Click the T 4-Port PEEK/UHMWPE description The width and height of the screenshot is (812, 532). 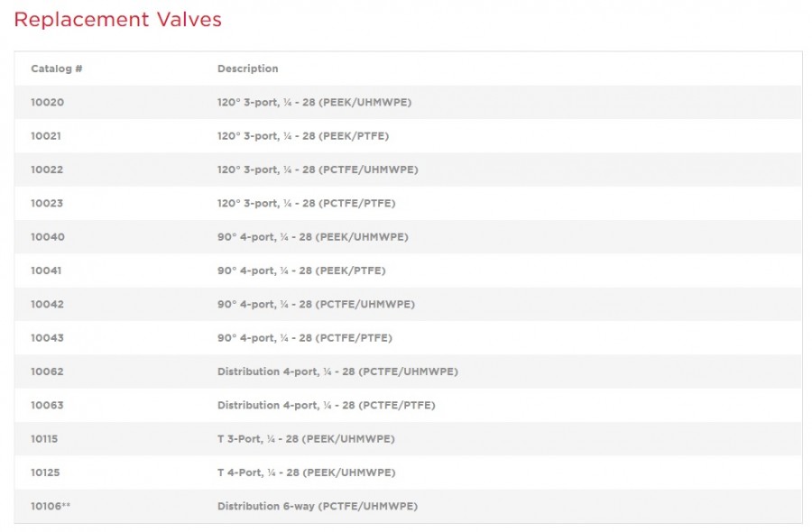click(306, 472)
